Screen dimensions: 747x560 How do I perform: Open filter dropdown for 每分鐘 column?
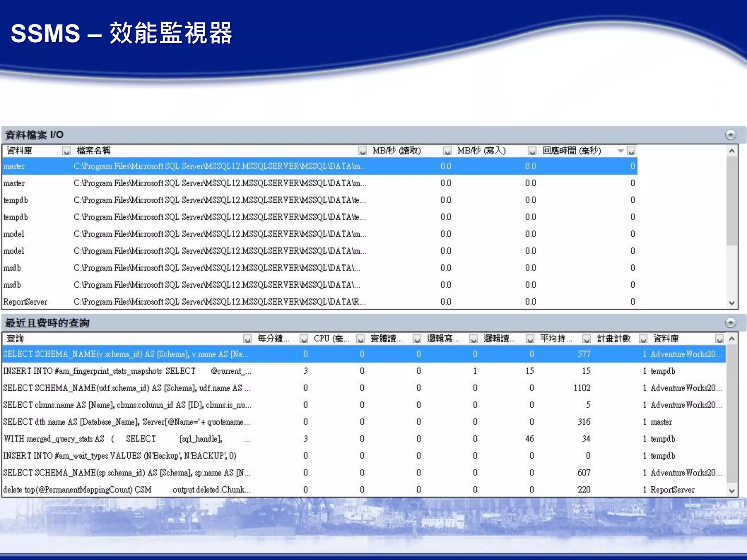point(304,339)
